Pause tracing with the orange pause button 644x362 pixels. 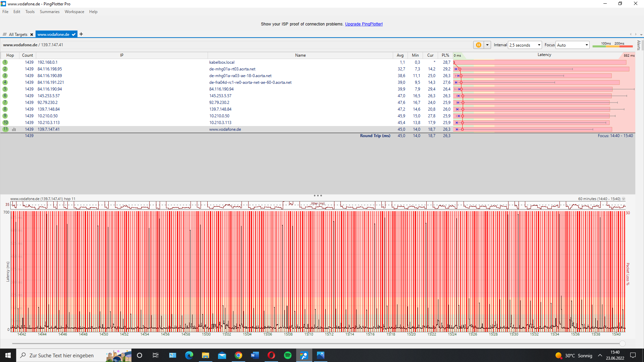(478, 45)
